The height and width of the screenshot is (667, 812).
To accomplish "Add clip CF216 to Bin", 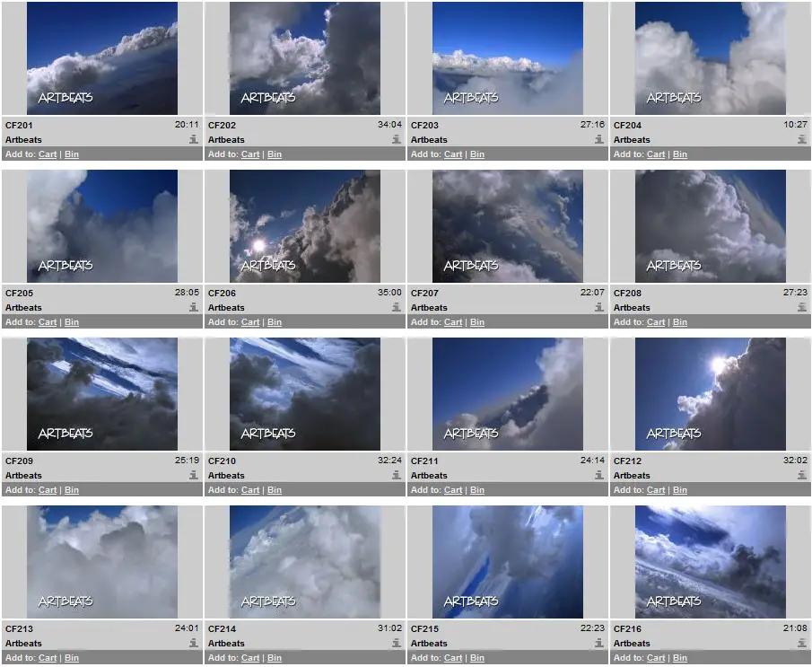I will [x=680, y=658].
